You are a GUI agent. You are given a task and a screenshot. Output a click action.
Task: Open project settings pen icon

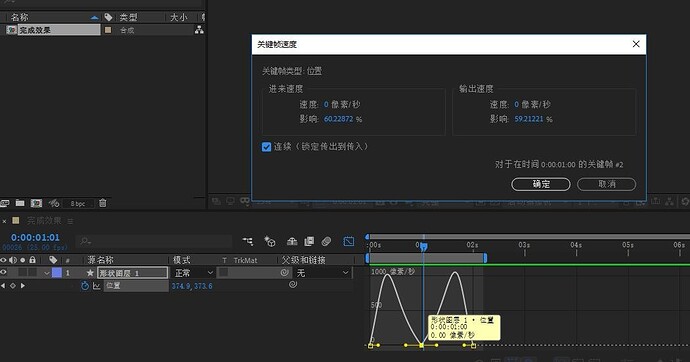pyautogui.click(x=54, y=203)
